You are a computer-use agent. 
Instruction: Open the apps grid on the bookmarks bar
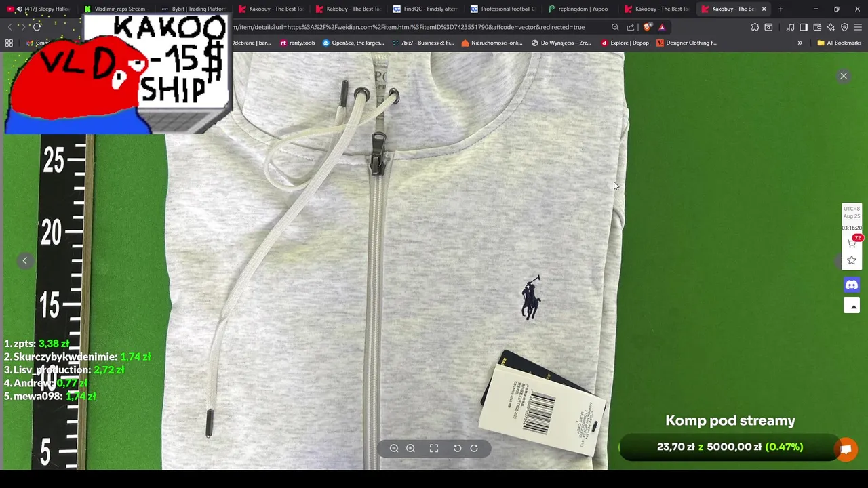point(9,43)
